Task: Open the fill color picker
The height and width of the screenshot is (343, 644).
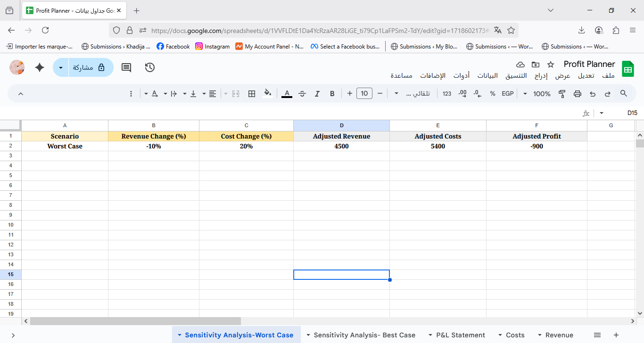Action: (x=267, y=93)
